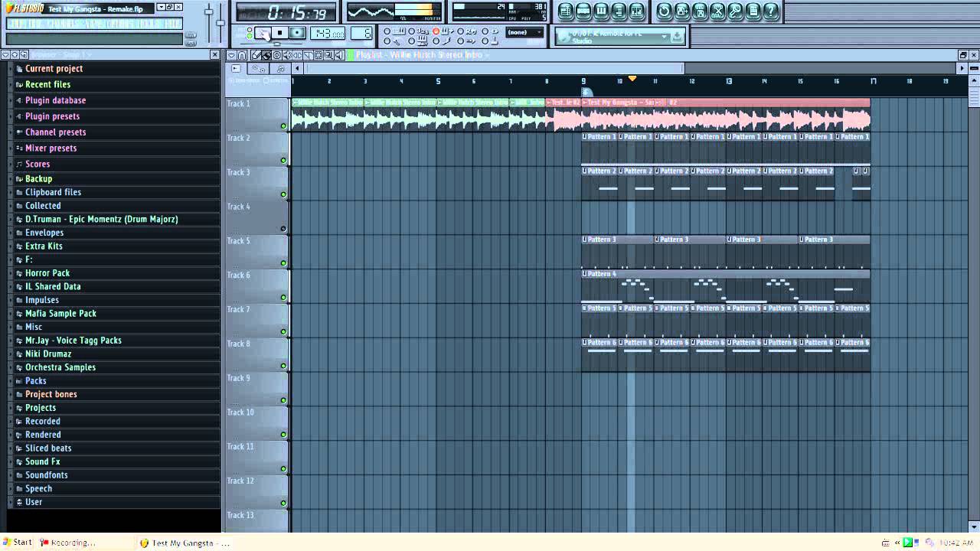Open the Mixer view button
The height and width of the screenshot is (551, 980).
pyautogui.click(x=637, y=11)
